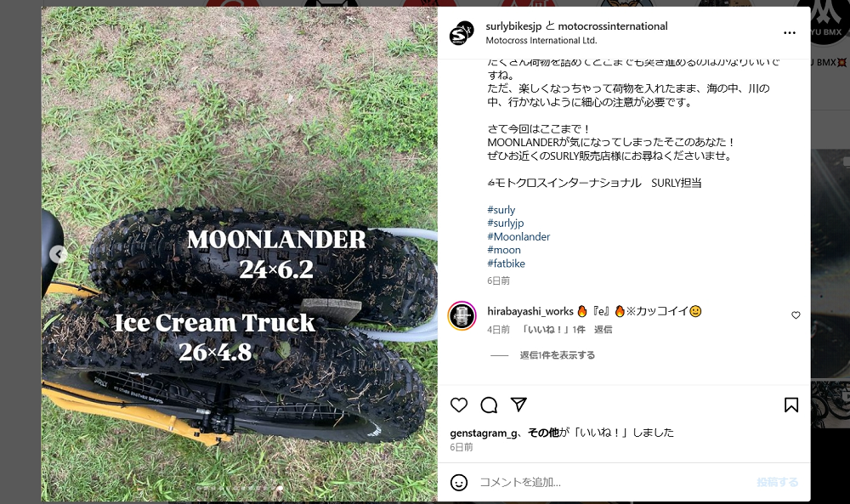Open the #Moonlander hashtag
This screenshot has width=850, height=504.
click(518, 237)
